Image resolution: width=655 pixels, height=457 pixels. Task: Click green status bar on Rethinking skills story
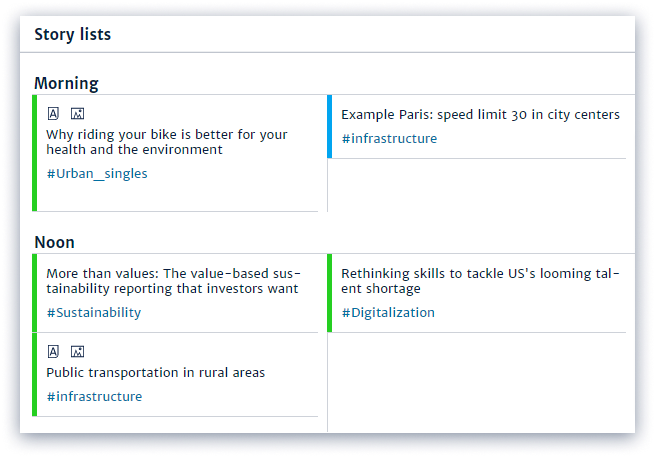click(x=329, y=293)
